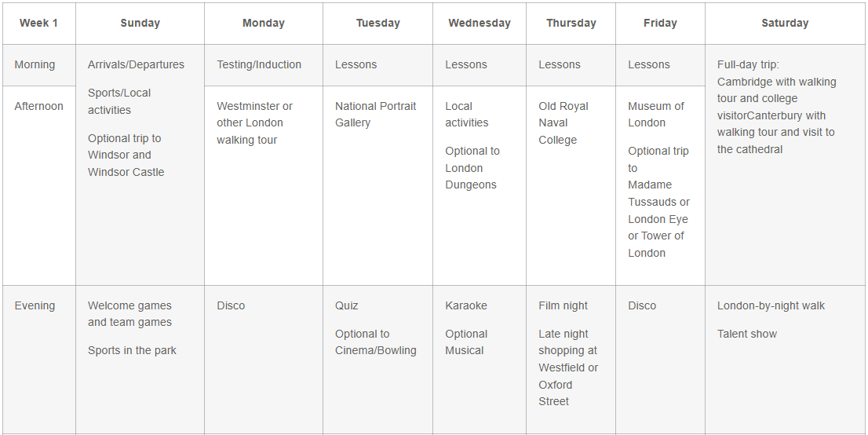
Task: Click Optional trip to Windsor Castle text
Action: point(126,155)
